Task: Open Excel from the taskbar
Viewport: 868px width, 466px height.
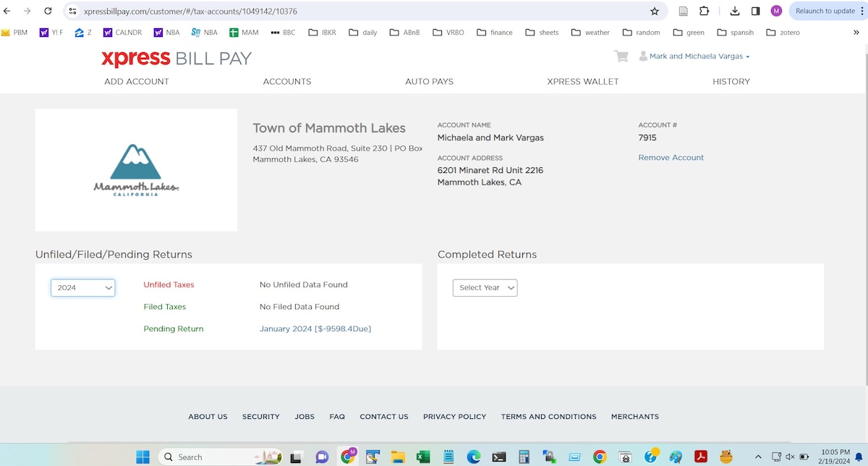Action: [x=423, y=457]
